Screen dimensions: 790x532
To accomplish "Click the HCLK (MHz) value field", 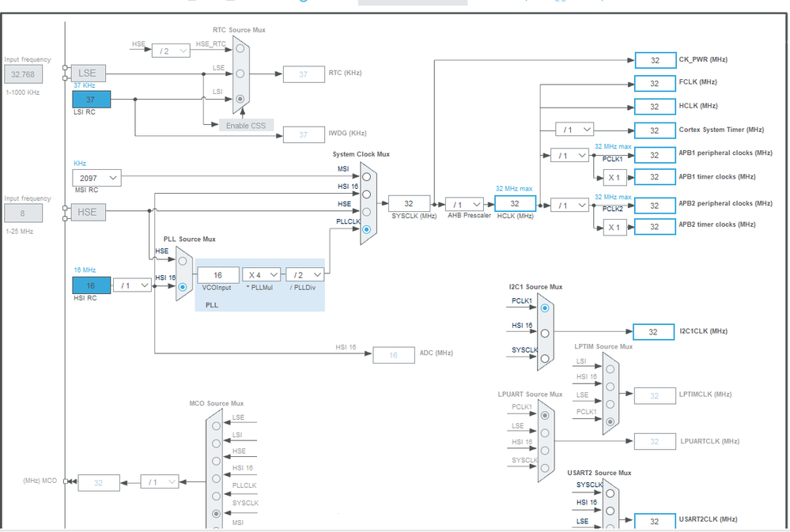I will coord(515,203).
